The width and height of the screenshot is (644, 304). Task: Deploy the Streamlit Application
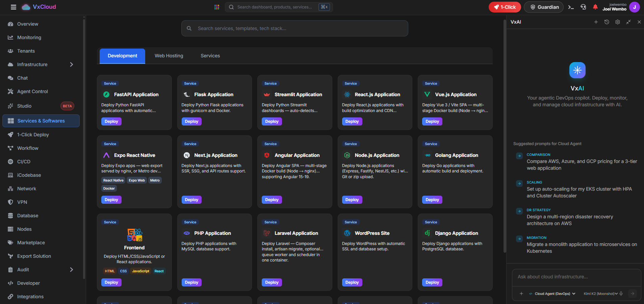[272, 121]
